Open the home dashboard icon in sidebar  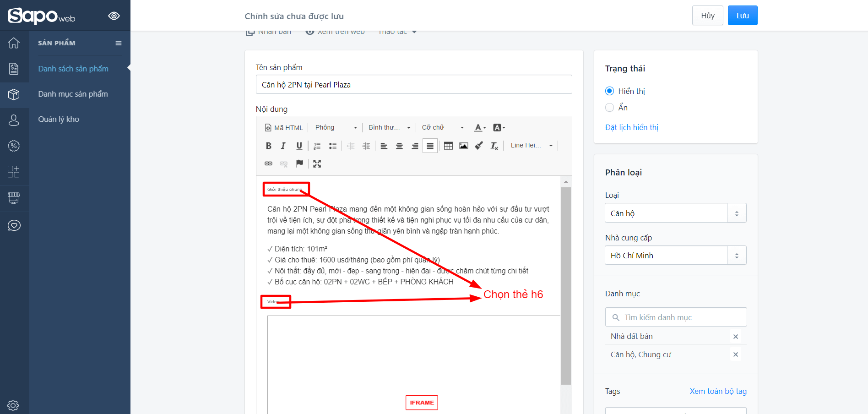click(14, 43)
